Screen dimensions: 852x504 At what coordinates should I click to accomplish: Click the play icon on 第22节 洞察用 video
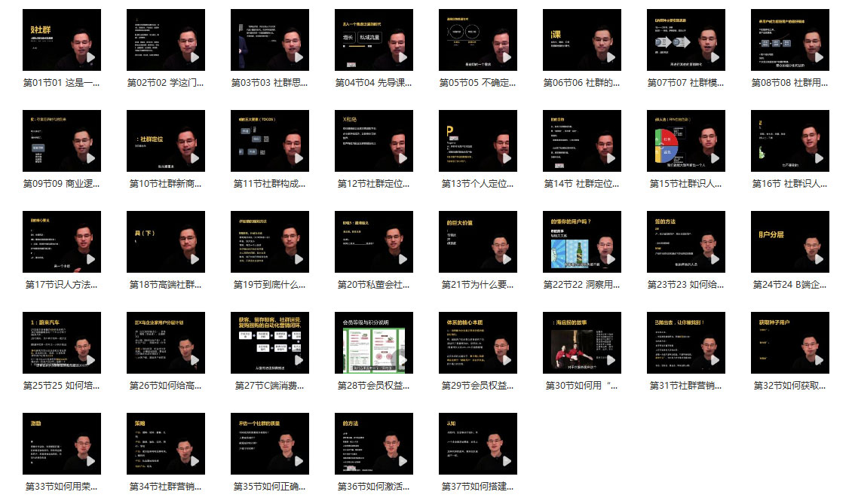click(x=611, y=259)
